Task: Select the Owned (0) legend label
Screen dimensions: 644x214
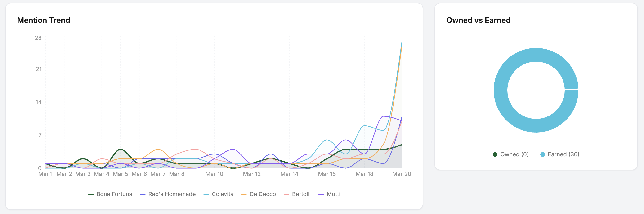Action: (514, 154)
